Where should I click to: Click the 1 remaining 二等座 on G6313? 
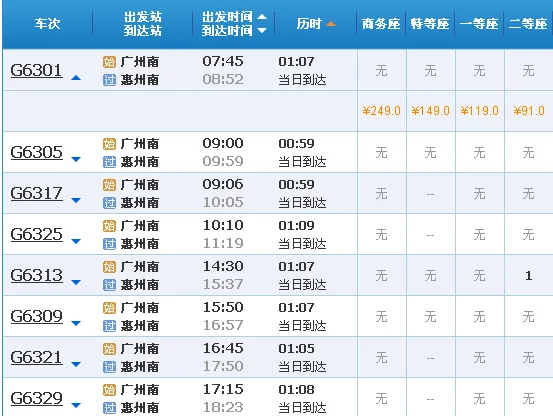[528, 275]
